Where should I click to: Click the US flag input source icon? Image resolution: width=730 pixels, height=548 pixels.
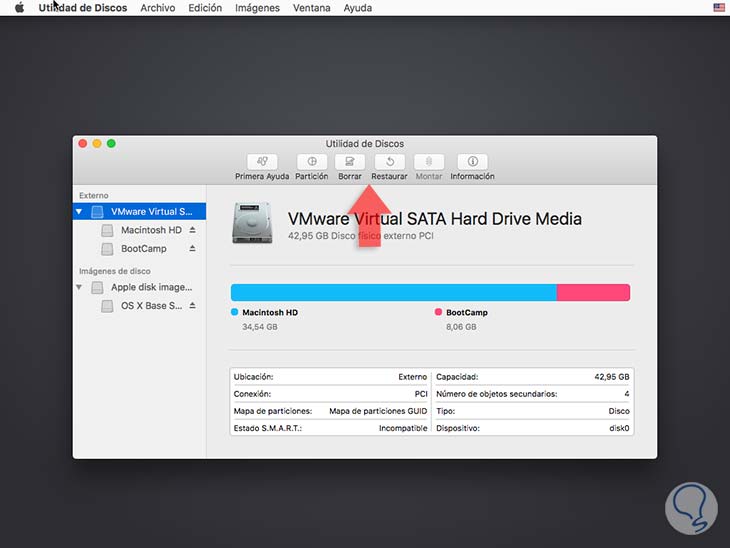point(719,7)
